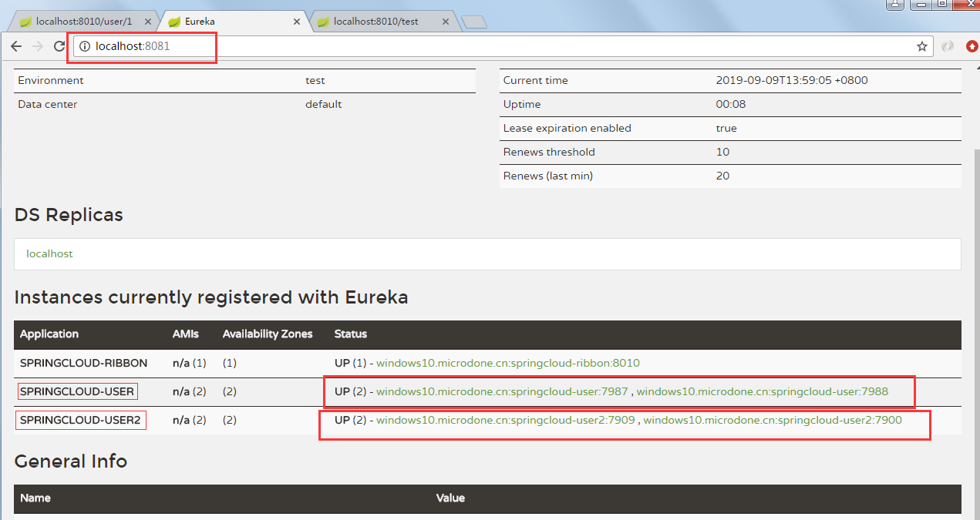Click the red up-arrow update icon
Viewport: 980px width, 520px height.
972,47
